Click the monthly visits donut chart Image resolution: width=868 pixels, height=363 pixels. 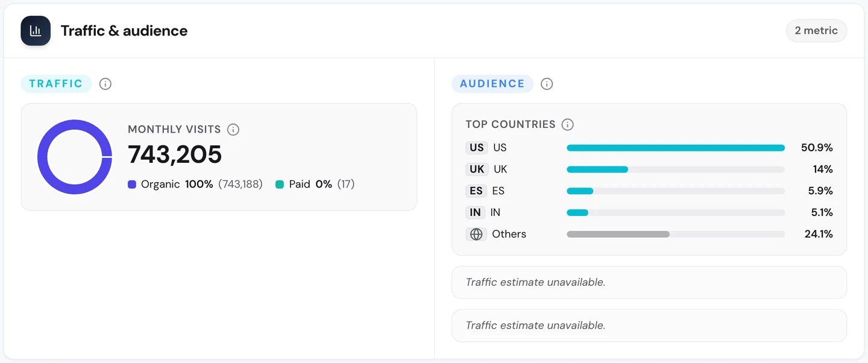(75, 157)
